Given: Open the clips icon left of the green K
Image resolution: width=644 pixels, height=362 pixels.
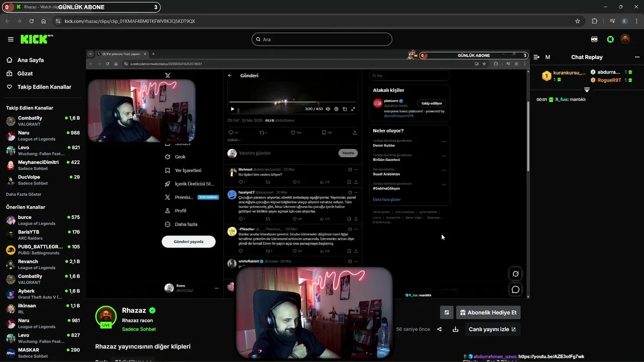Looking at the screenshot, I should 594,39.
